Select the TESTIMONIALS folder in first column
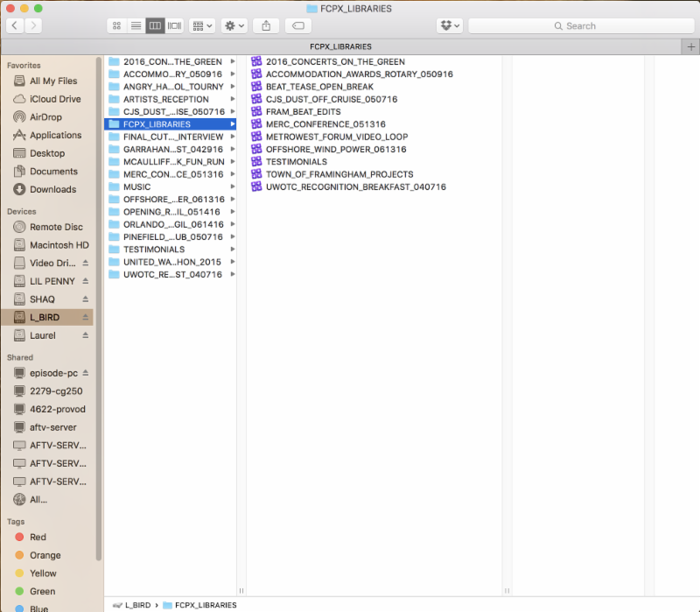This screenshot has height=612, width=700. [153, 249]
